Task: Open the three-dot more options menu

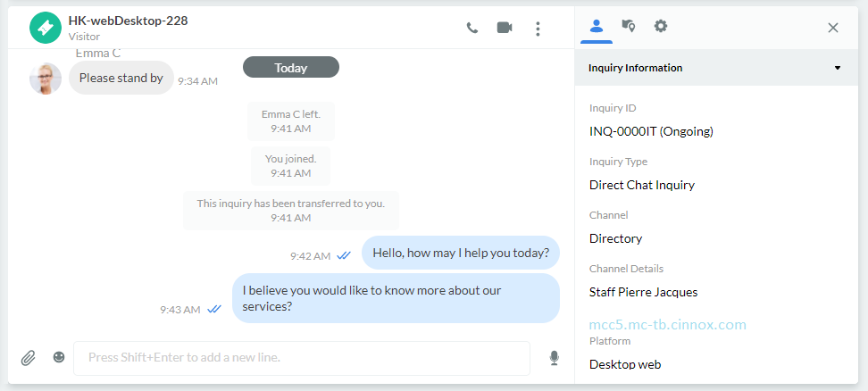Action: click(538, 29)
